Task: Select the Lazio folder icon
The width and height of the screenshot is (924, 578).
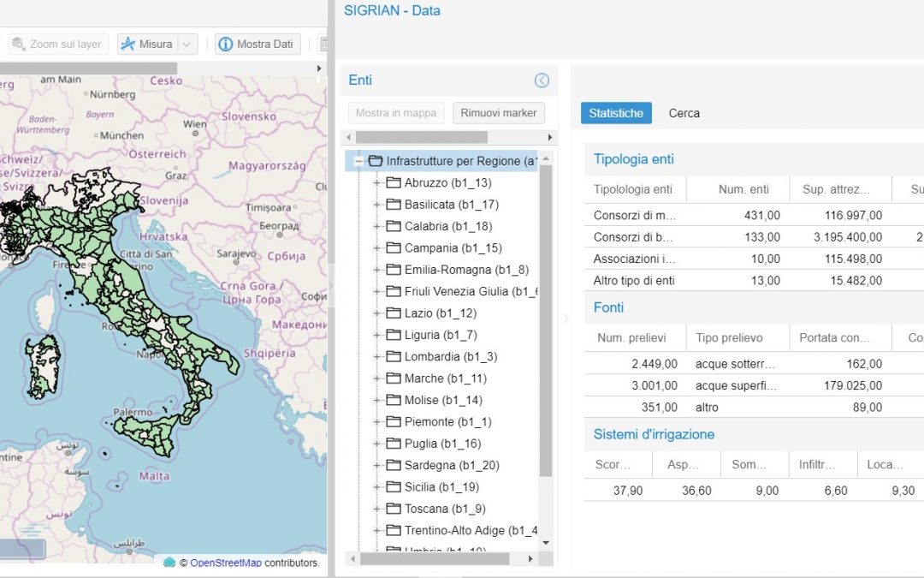Action: (x=394, y=313)
